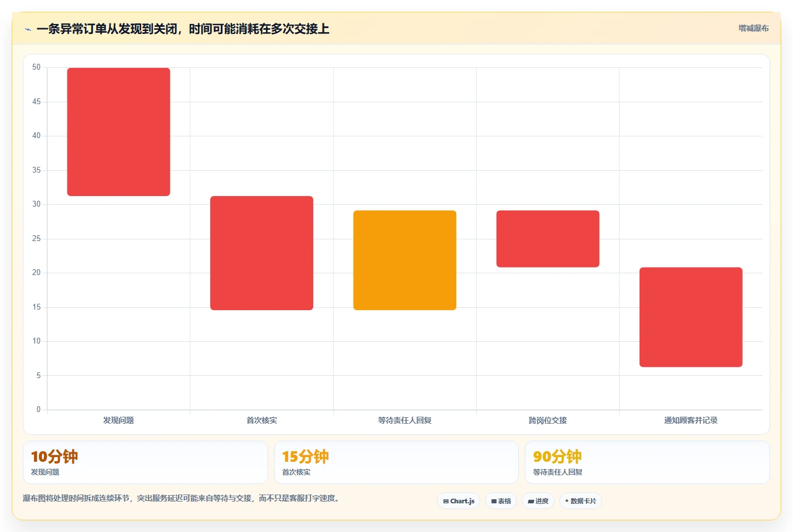This screenshot has height=532, width=793.
Task: Select the 数据卡片 tag chip
Action: click(580, 501)
